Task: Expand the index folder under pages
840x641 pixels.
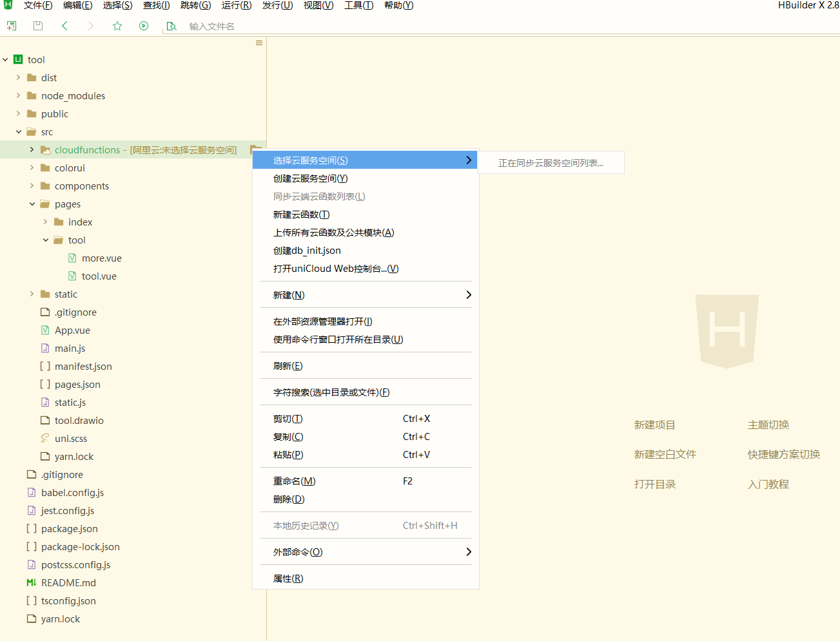Action: [x=46, y=222]
